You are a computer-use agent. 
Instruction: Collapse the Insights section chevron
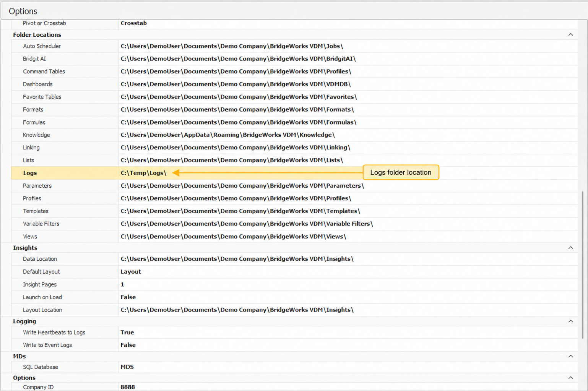tap(570, 248)
